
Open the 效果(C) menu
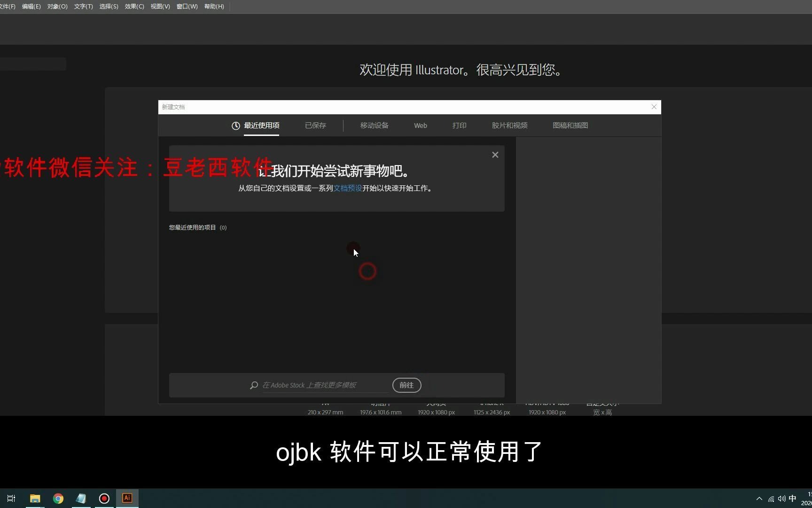(134, 7)
